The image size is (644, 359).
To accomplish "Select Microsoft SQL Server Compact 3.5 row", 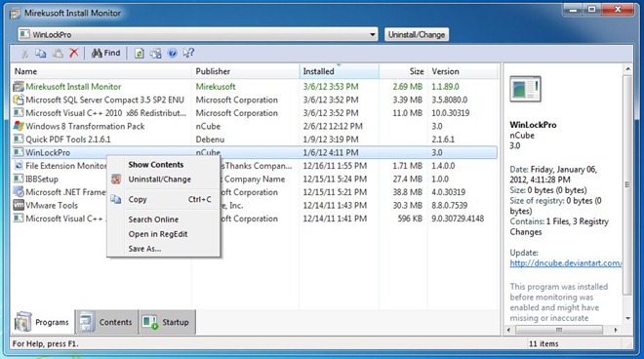I will (255, 100).
